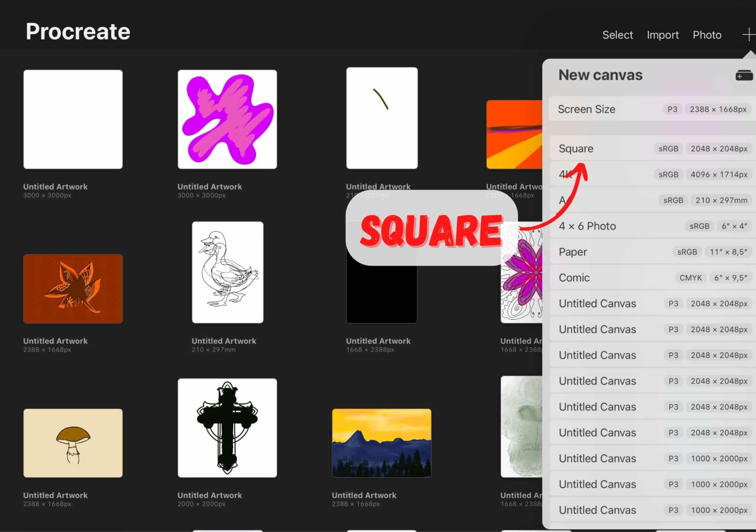Open the magenta scribble artwork

(x=227, y=119)
